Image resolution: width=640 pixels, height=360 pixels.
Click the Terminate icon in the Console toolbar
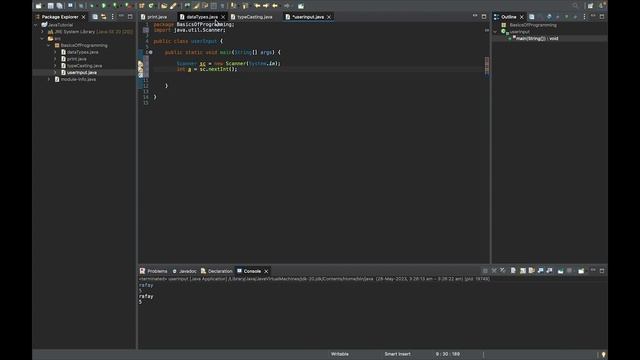(x=485, y=271)
